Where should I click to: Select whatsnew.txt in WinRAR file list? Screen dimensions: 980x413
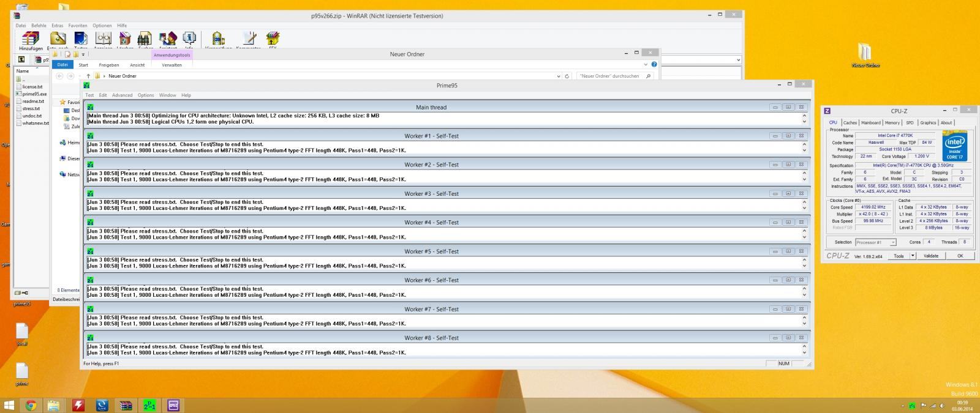[32, 123]
